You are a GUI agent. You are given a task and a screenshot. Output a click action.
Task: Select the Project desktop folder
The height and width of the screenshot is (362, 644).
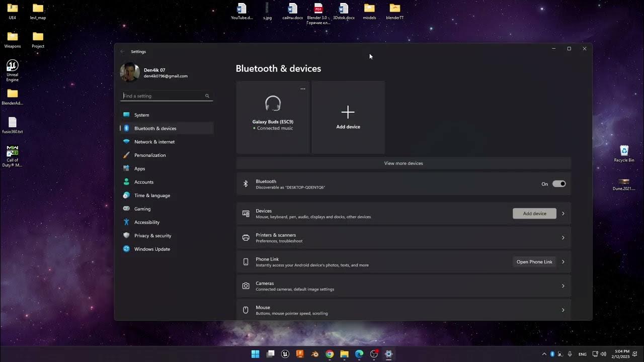38,40
